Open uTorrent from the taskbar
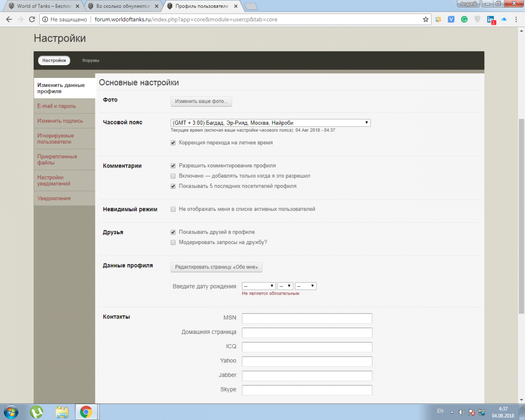The width and height of the screenshot is (525, 420). [x=37, y=412]
